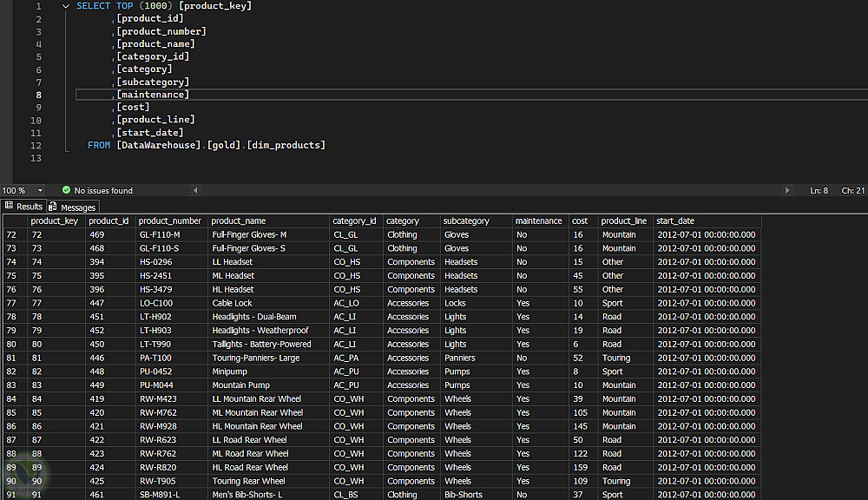Click the product_name column header
The width and height of the screenshot is (868, 500).
point(239,221)
